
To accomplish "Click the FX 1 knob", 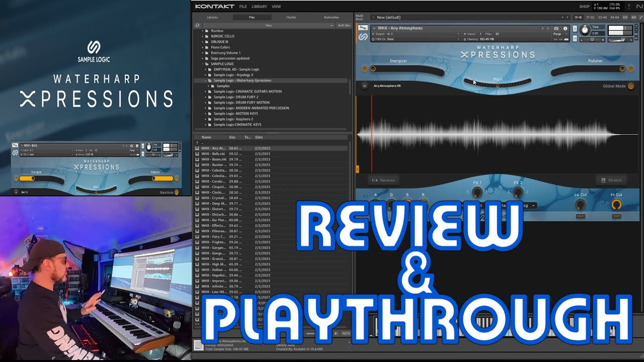I will click(477, 192).
